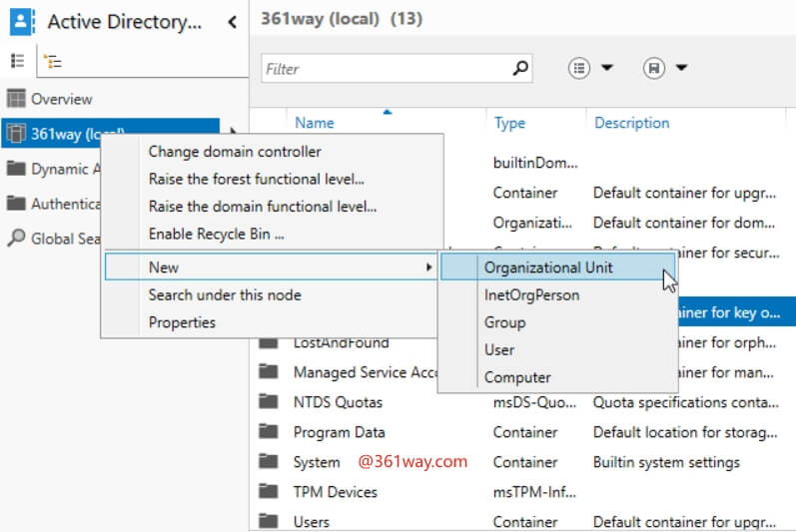Choose InetOrgPerson from New submenu
This screenshot has height=532, width=796.
tap(531, 294)
